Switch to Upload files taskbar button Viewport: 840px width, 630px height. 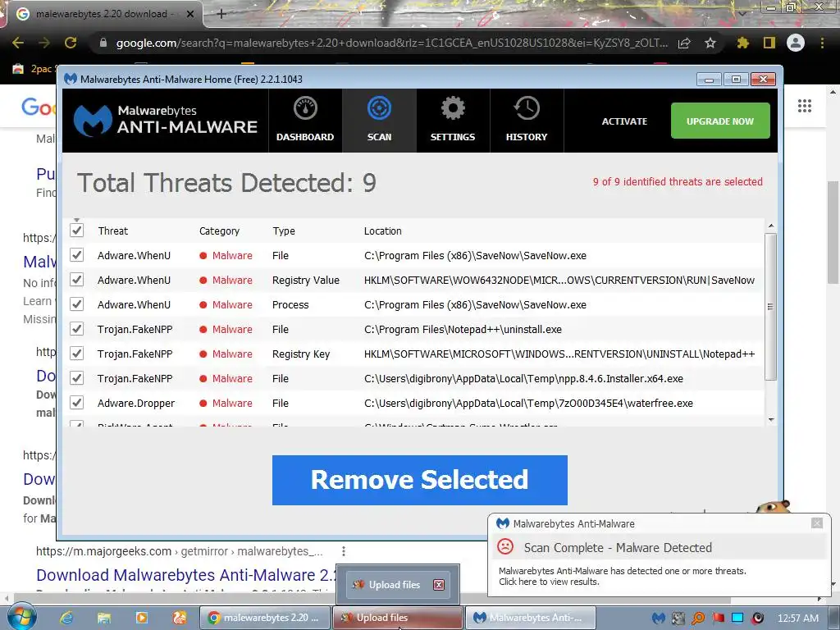pyautogui.click(x=398, y=618)
